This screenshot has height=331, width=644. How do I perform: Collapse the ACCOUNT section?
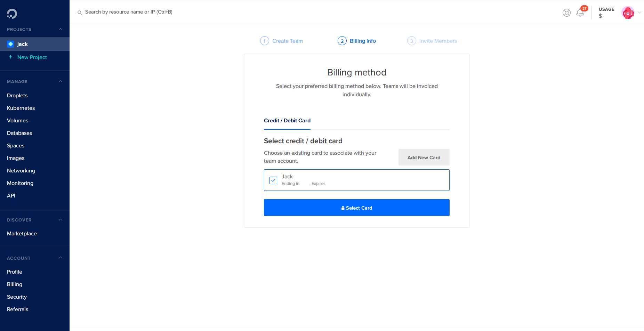[61, 258]
